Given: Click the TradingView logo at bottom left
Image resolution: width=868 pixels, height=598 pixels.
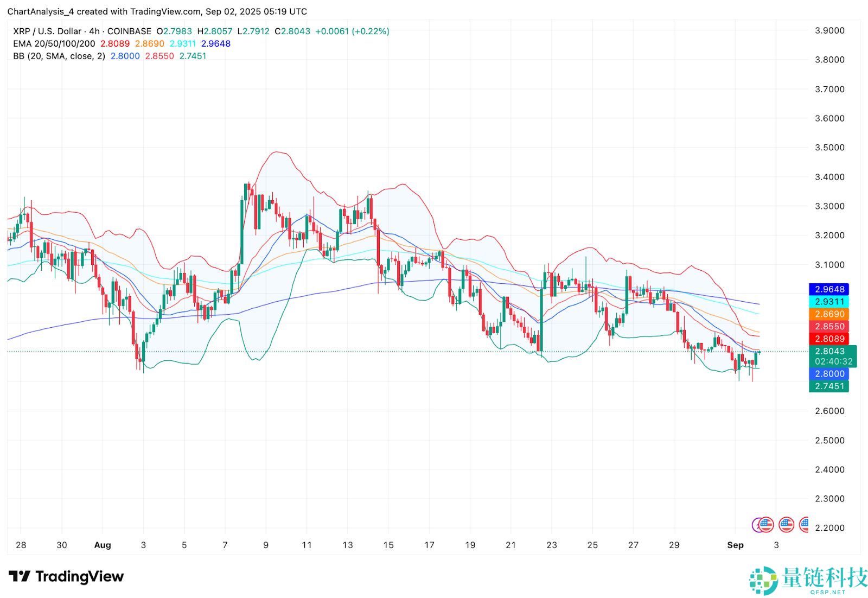Looking at the screenshot, I should click(66, 576).
